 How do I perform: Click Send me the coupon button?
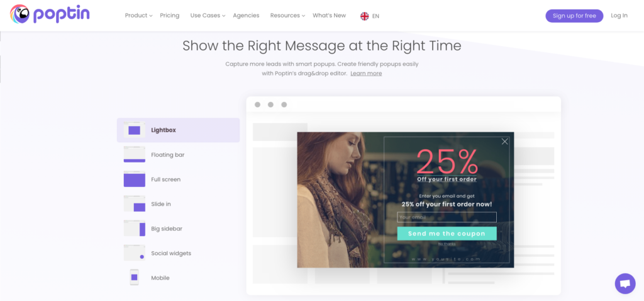[447, 234]
